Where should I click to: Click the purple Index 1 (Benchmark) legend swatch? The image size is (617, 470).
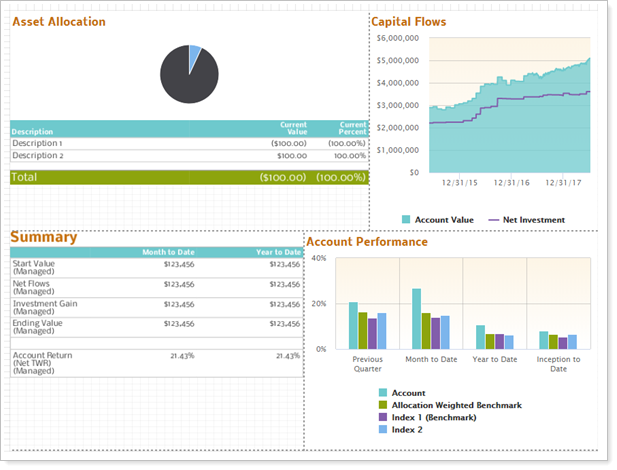(383, 417)
